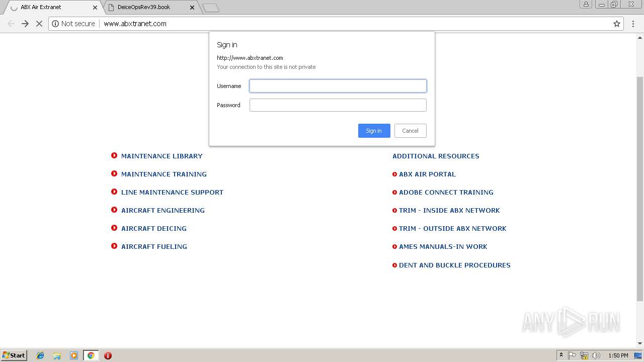Click red bullet beside AIRCRAFT ENGINEERING
The width and height of the screenshot is (644, 362).
tap(114, 210)
